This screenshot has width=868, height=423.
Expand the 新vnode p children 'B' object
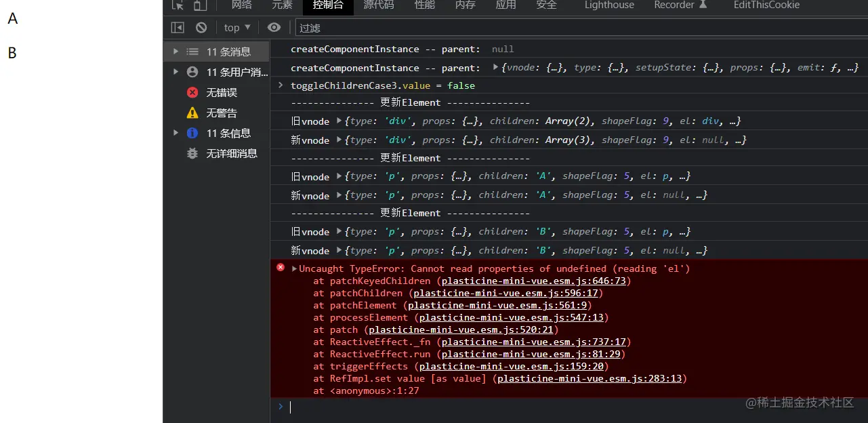(339, 250)
